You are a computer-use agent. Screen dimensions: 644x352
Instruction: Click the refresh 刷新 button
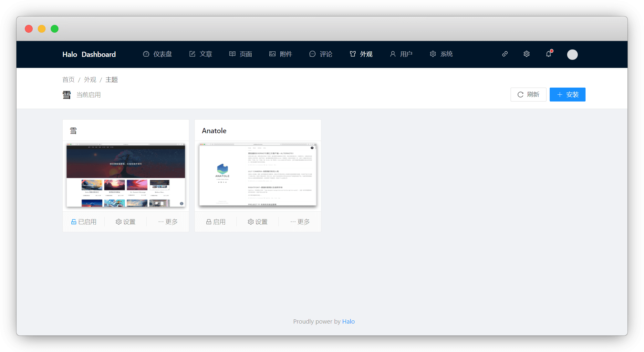tap(528, 94)
